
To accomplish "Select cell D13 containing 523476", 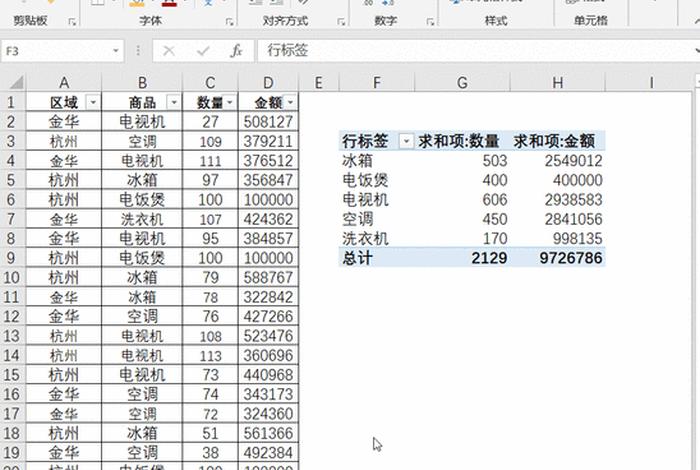I will (268, 336).
